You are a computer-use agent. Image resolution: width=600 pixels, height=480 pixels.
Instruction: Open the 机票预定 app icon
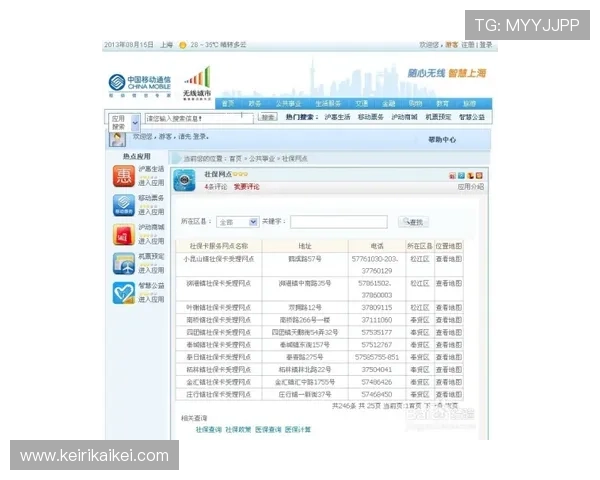(x=122, y=264)
